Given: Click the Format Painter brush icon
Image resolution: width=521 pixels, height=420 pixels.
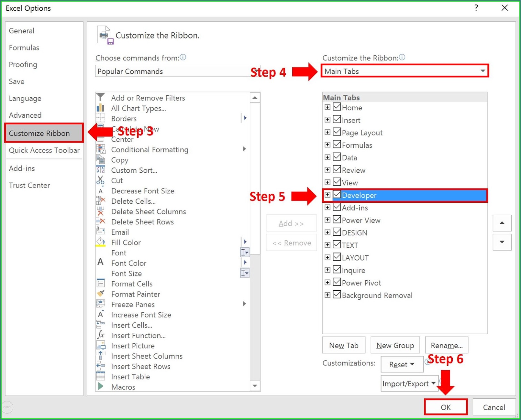Looking at the screenshot, I should pyautogui.click(x=101, y=294).
